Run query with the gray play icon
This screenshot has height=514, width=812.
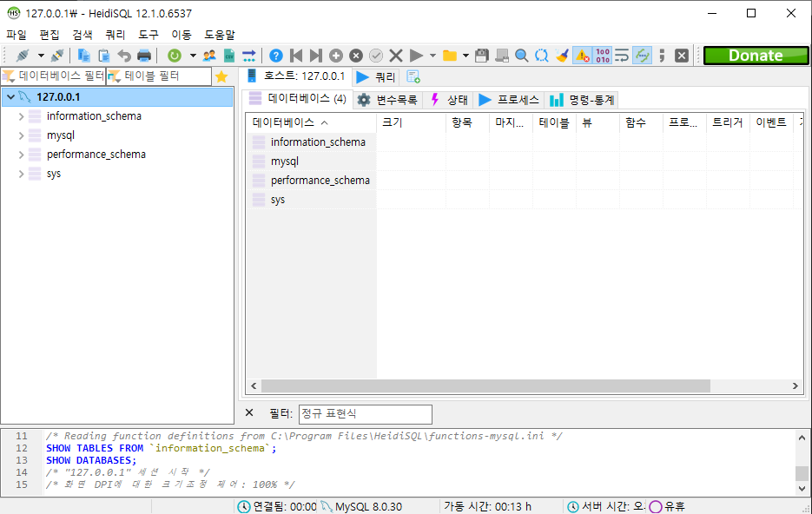click(416, 56)
